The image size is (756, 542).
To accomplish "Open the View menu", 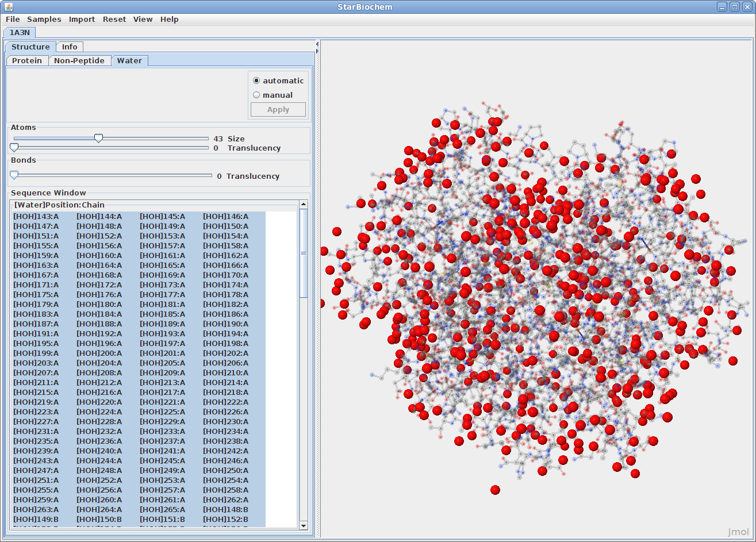I will 143,19.
